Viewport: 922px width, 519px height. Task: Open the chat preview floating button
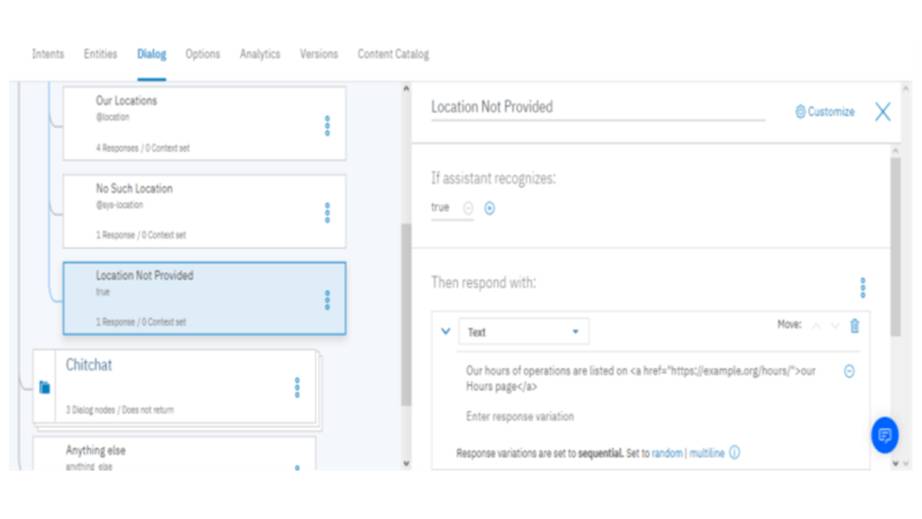tap(884, 435)
